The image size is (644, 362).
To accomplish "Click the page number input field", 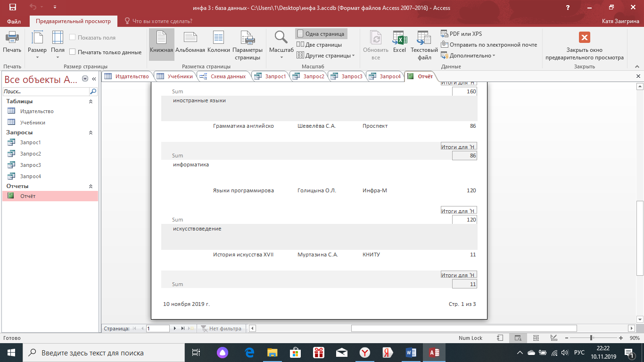I will pyautogui.click(x=157, y=329).
